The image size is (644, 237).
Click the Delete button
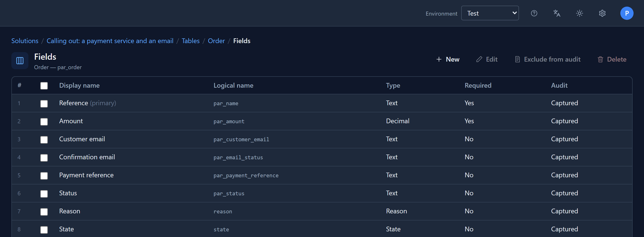tap(612, 59)
